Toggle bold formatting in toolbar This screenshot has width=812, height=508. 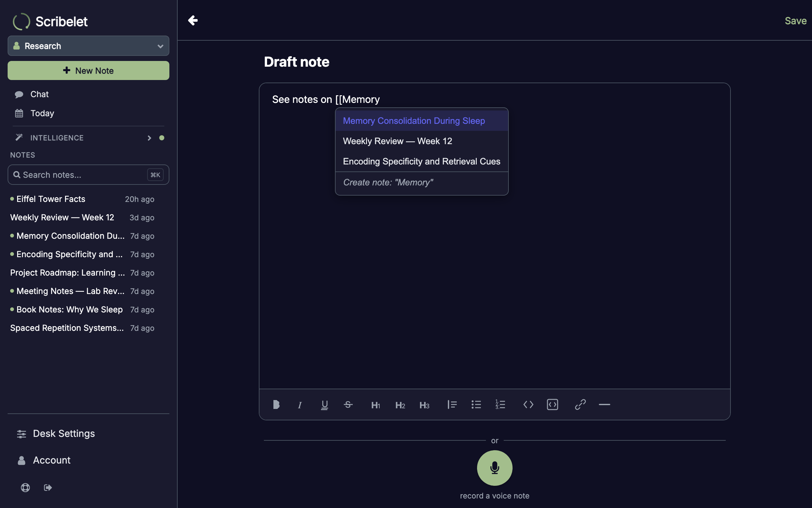click(276, 404)
